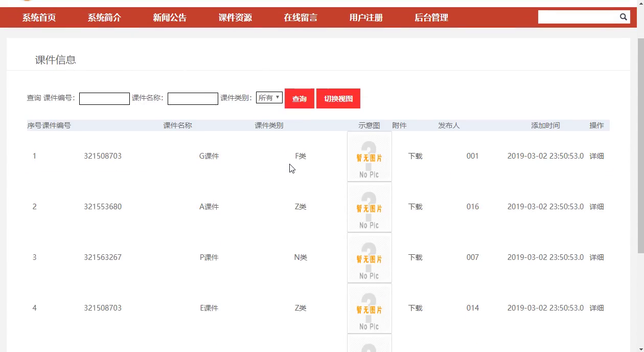Click the 切换视图 button

[x=338, y=99]
